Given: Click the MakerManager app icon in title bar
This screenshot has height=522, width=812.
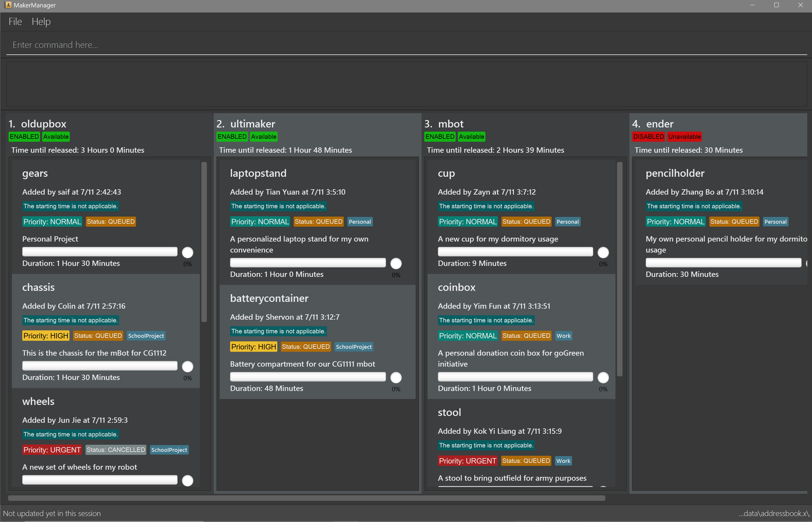Looking at the screenshot, I should click(x=8, y=5).
